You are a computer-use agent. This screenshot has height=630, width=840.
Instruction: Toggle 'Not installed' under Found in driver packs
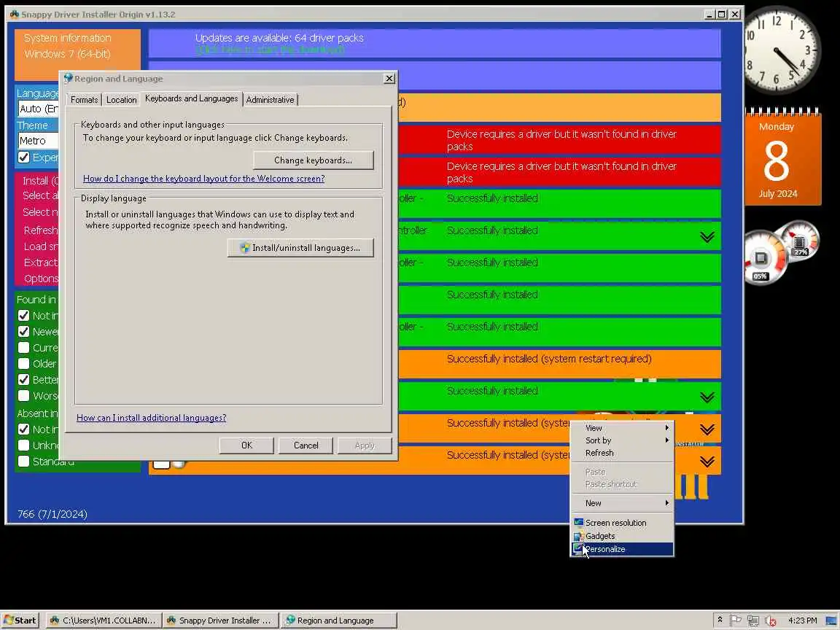click(23, 315)
